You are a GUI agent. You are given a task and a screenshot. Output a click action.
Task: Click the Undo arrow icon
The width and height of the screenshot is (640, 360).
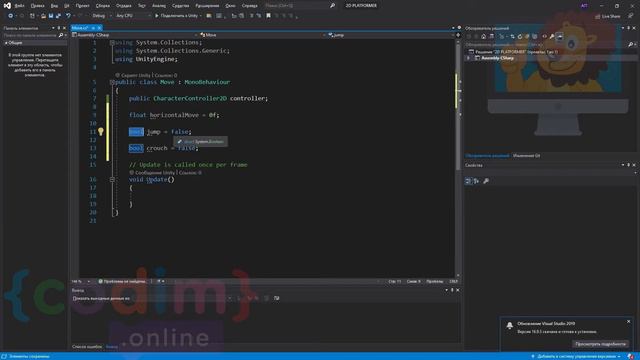tap(68, 16)
